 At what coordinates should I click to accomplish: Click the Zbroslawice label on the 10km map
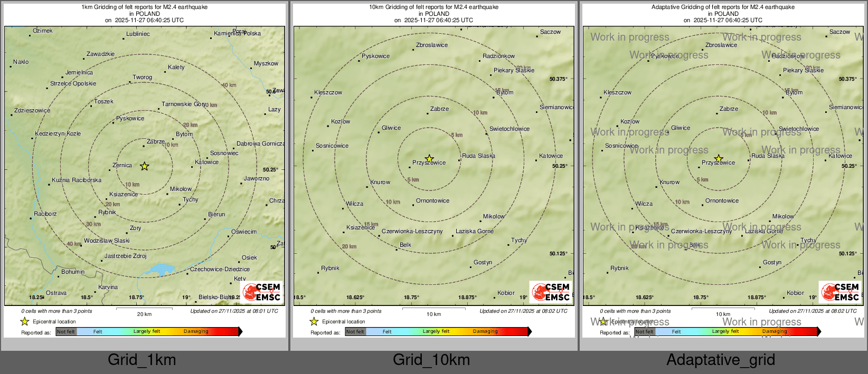pos(432,45)
